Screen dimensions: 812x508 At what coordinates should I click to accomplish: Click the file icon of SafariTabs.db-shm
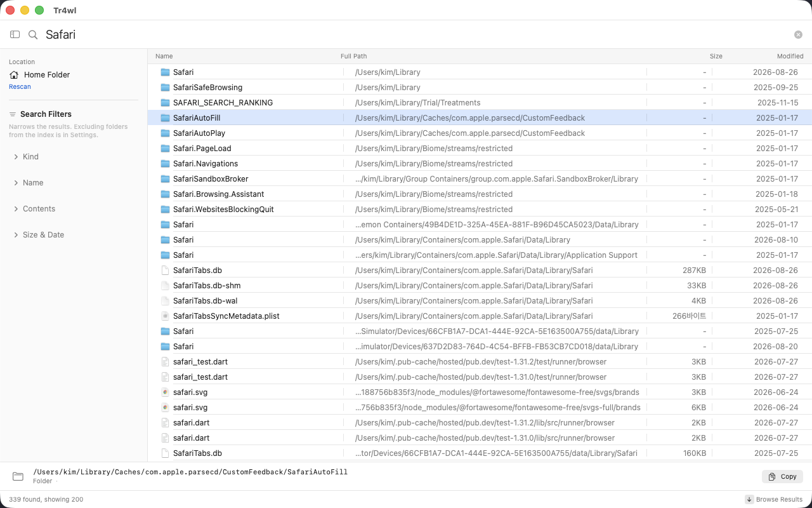point(165,285)
